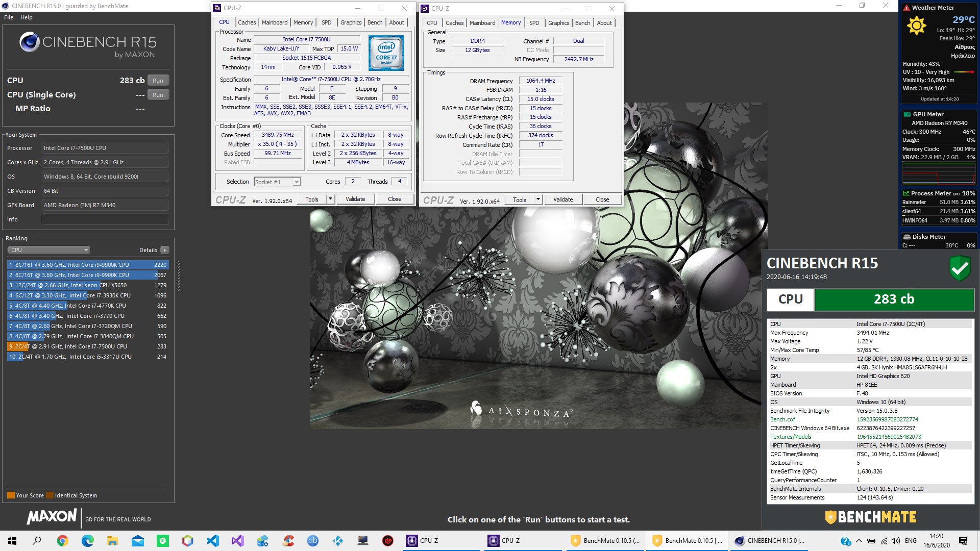Switch to CINEBENCH R15.0 taskbar window
980x551 pixels.
tap(769, 541)
